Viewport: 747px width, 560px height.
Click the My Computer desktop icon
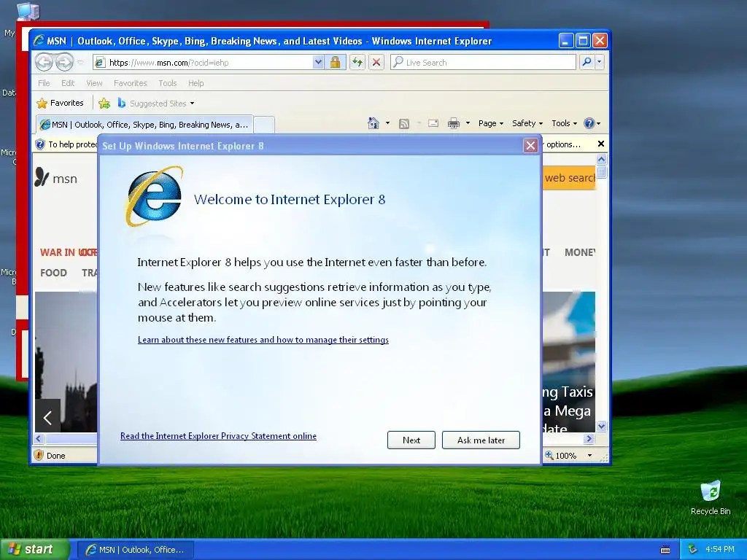[x=28, y=12]
